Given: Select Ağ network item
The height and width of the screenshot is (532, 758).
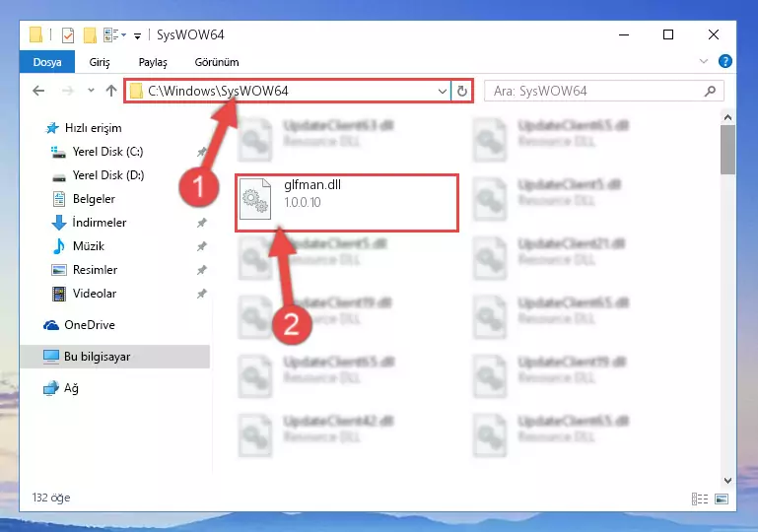Looking at the screenshot, I should tap(71, 388).
